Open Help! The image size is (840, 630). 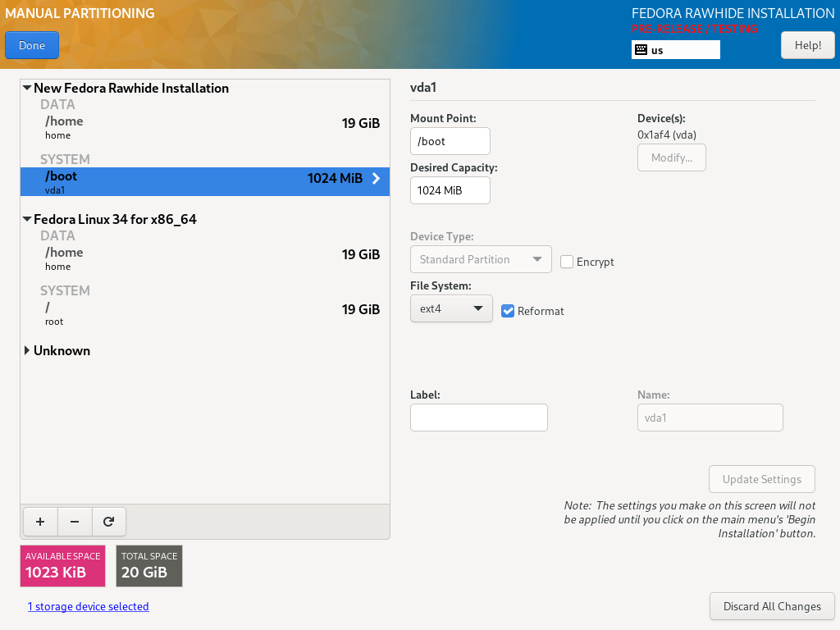pyautogui.click(x=807, y=46)
